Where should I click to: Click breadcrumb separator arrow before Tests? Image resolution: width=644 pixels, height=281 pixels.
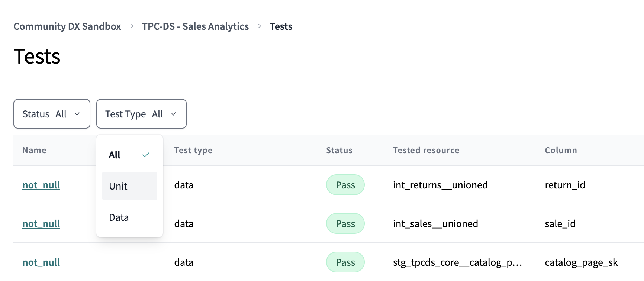259,26
